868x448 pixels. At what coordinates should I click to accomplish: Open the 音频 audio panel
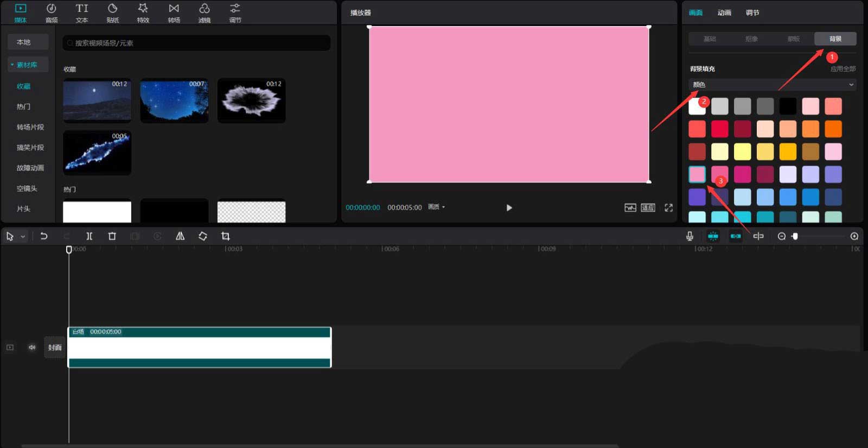pyautogui.click(x=52, y=13)
